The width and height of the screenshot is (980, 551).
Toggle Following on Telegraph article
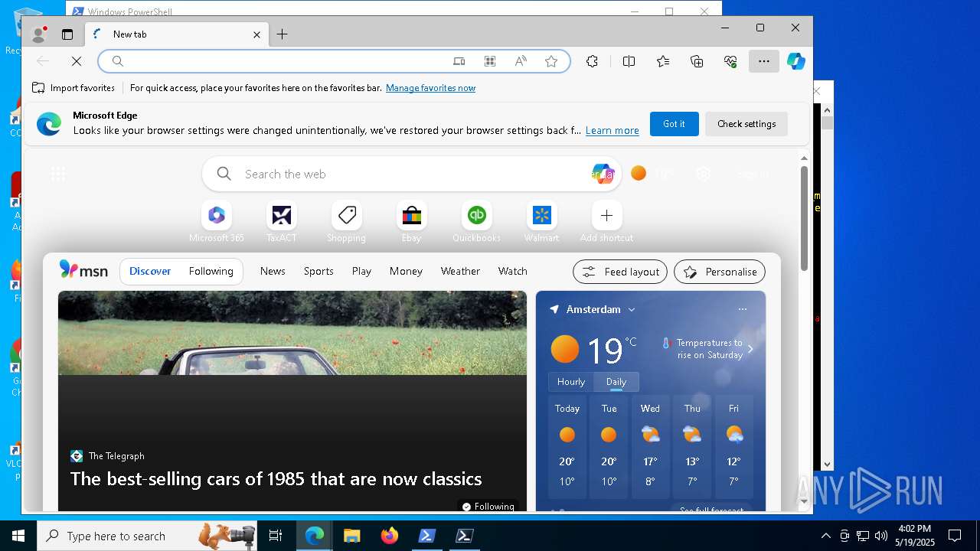(488, 506)
